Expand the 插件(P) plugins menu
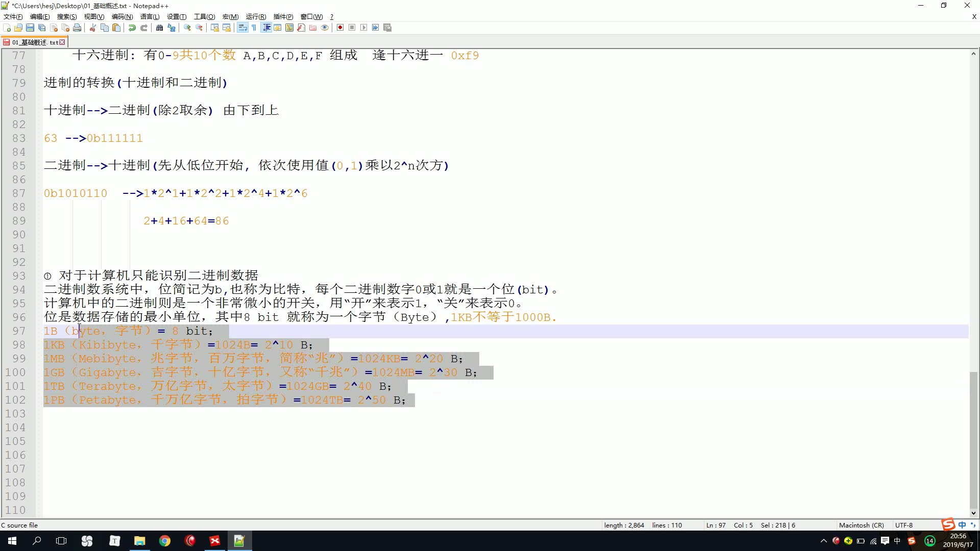 tap(282, 16)
